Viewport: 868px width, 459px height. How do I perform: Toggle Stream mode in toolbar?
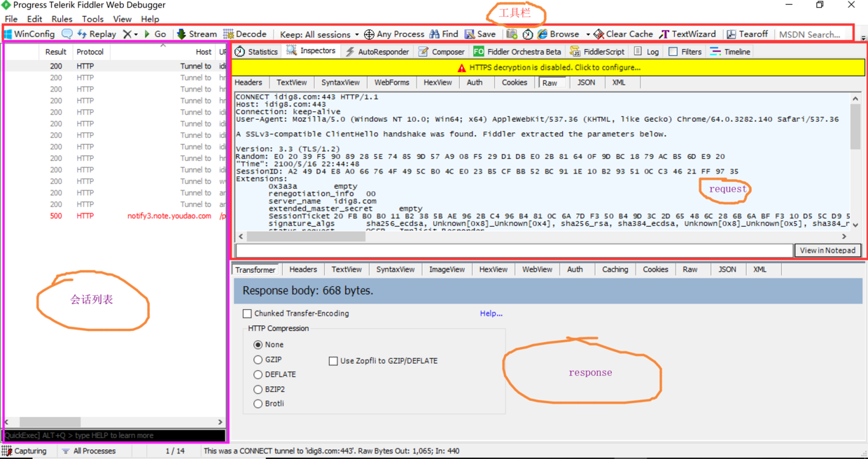click(x=197, y=34)
